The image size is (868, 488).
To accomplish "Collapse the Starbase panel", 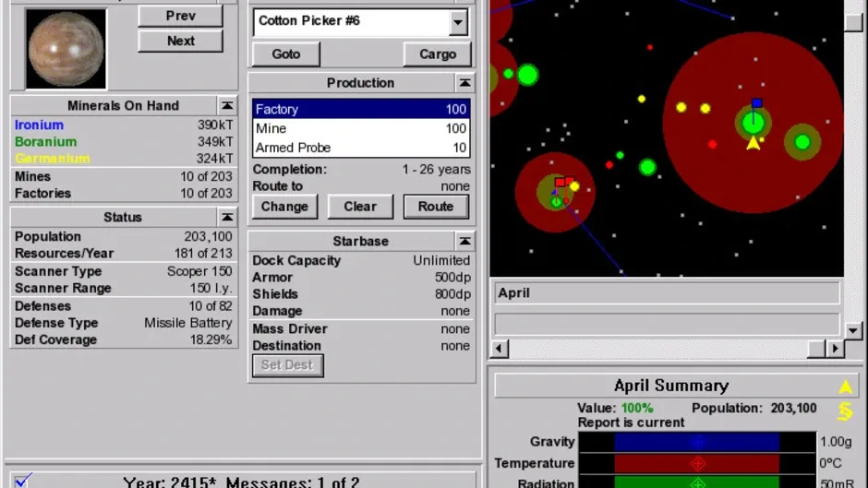I will [464, 242].
